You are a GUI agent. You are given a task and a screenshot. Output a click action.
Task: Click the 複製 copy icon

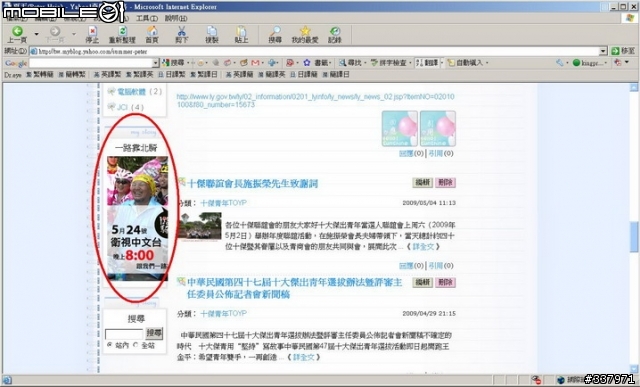pyautogui.click(x=211, y=35)
